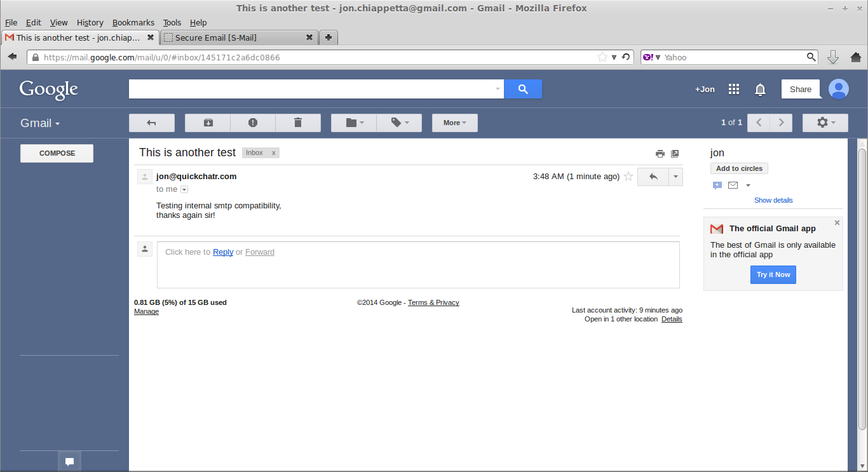Open a new browser tab
The width and height of the screenshot is (868, 472).
[x=329, y=37]
